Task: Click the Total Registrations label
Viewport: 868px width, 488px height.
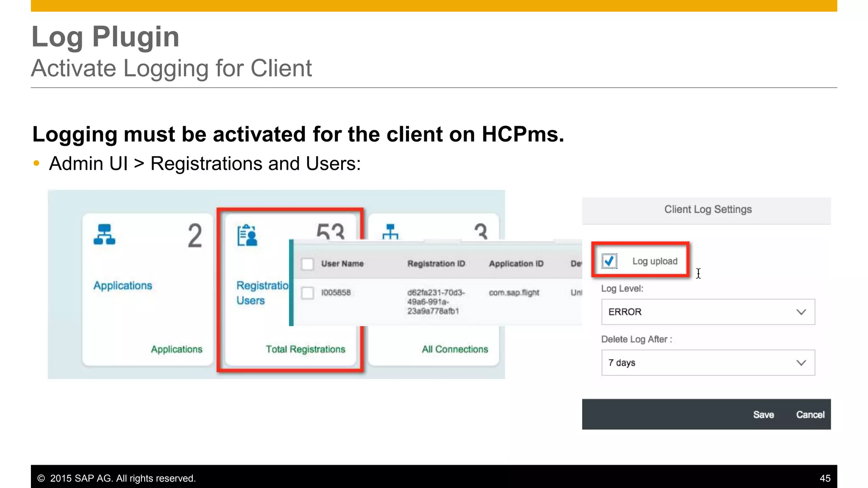Action: click(x=305, y=349)
